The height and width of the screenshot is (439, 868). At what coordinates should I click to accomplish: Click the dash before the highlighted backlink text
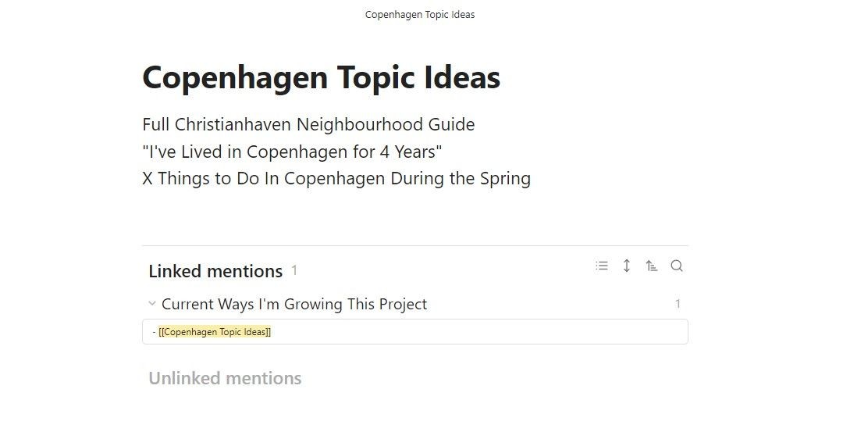pyautogui.click(x=154, y=332)
